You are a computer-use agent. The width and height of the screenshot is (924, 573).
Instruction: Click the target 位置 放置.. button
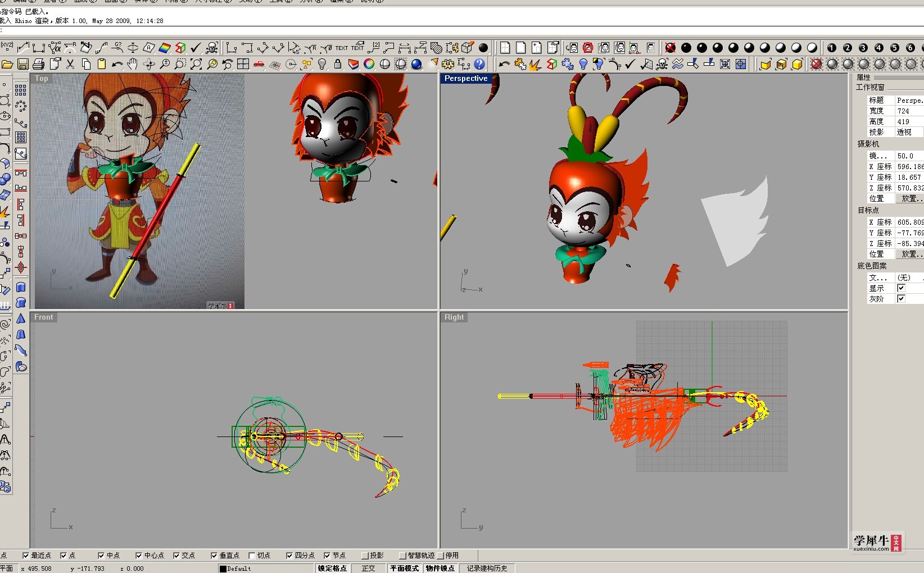tap(909, 254)
